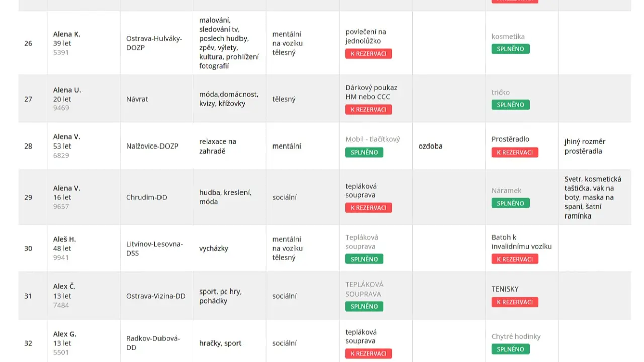Reserve tepláková souprava for Alena V. from Chrudim
644x362 pixels.
[x=368, y=208]
